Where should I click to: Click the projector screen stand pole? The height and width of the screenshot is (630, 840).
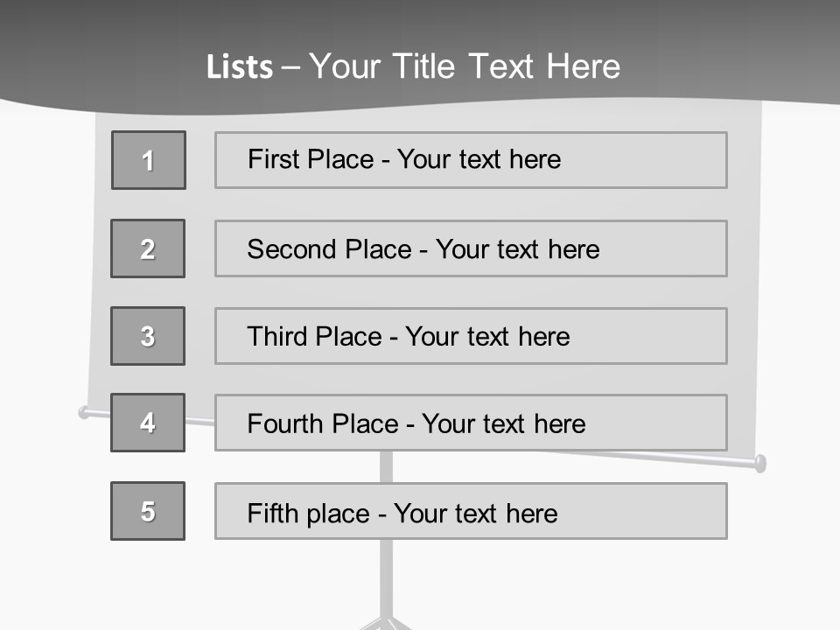point(386,577)
